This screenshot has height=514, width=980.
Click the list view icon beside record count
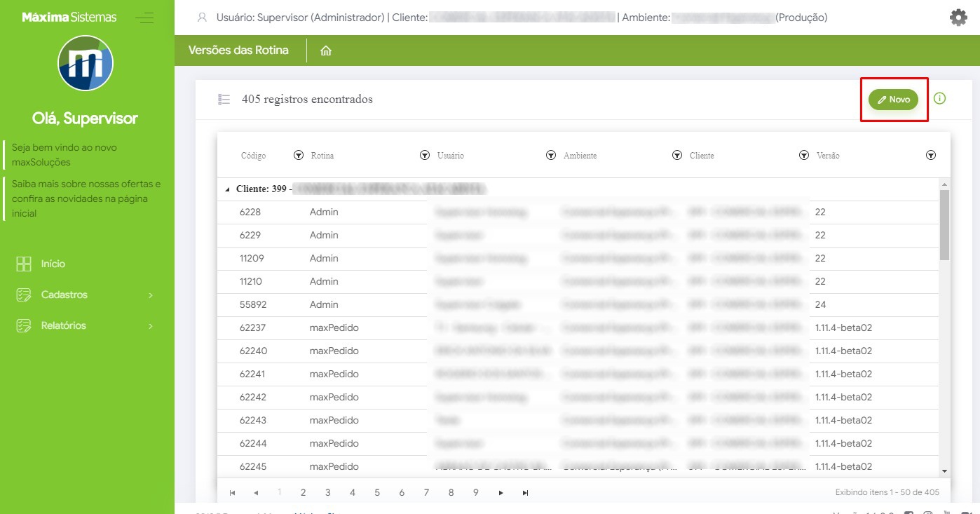tap(224, 100)
